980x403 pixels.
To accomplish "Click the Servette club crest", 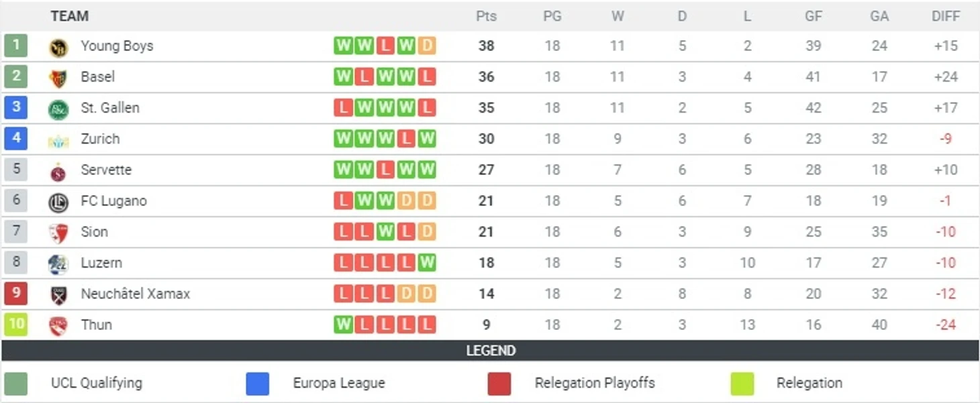I will tap(58, 171).
